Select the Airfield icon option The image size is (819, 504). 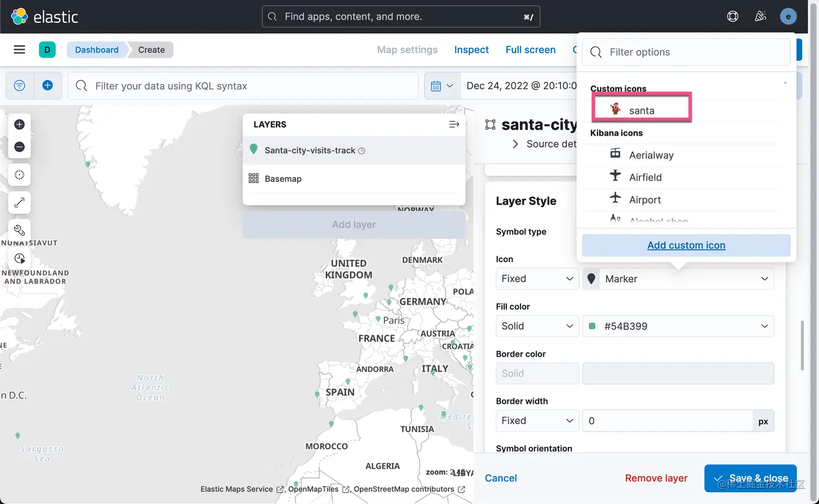[681, 178]
